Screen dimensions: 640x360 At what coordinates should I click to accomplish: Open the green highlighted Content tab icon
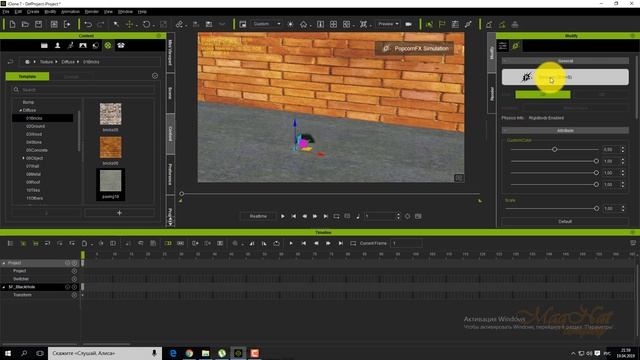pyautogui.click(x=108, y=45)
